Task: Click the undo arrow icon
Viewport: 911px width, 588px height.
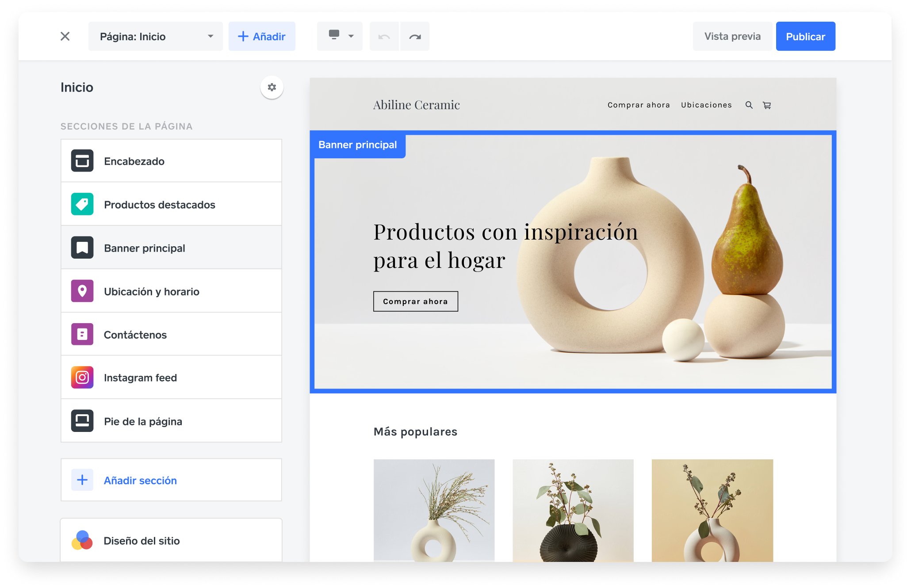Action: click(x=384, y=37)
